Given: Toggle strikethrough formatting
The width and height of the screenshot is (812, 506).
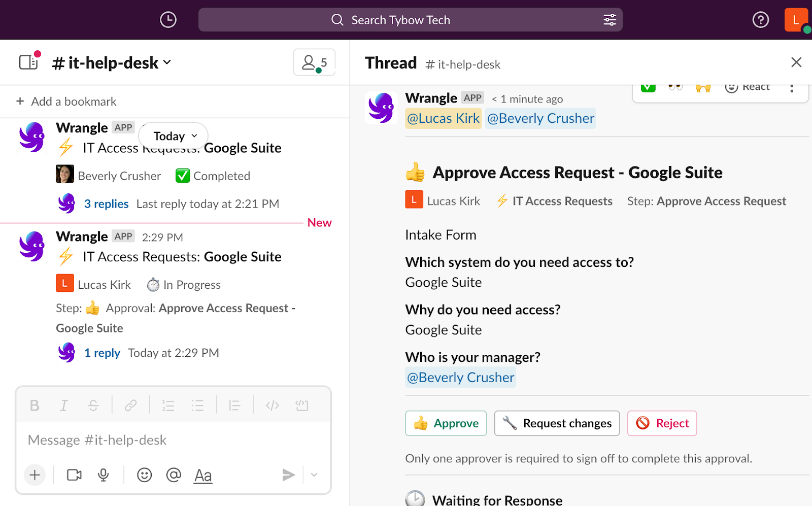Looking at the screenshot, I should pos(93,406).
